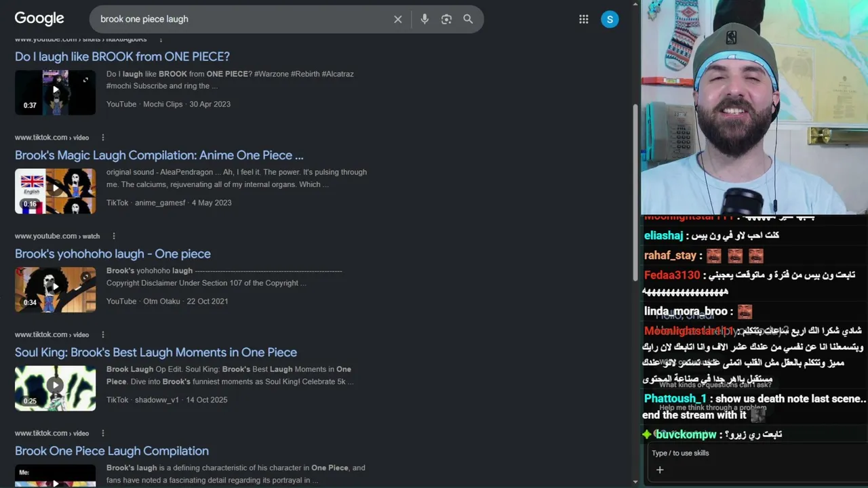Click the chat username "Fedaa3130"
Image resolution: width=868 pixels, height=488 pixels.
point(671,275)
